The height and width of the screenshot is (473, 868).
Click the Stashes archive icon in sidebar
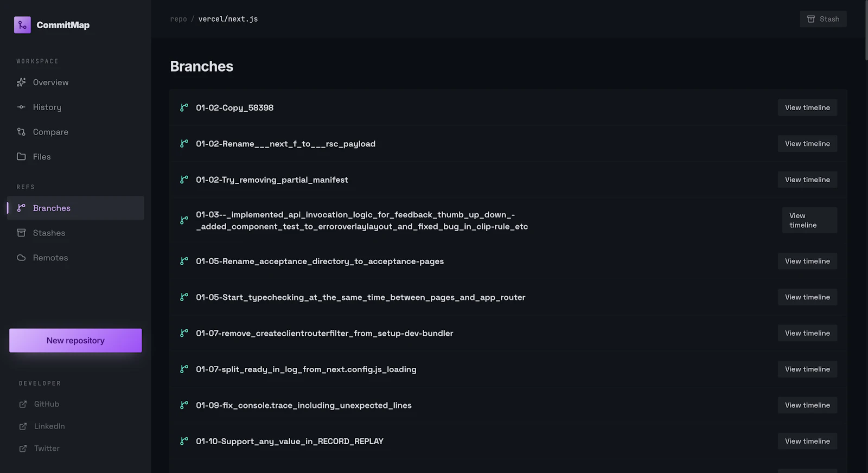click(21, 233)
